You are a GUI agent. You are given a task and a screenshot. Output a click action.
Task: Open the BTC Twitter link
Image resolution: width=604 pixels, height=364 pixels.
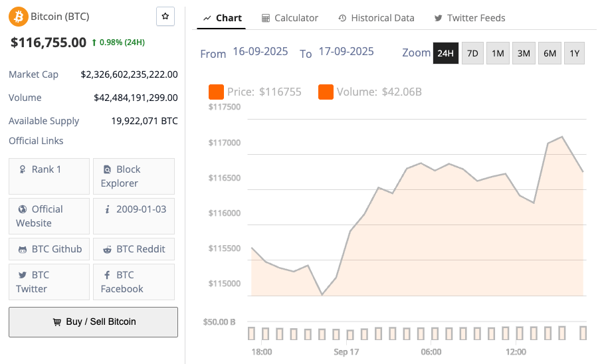(49, 282)
